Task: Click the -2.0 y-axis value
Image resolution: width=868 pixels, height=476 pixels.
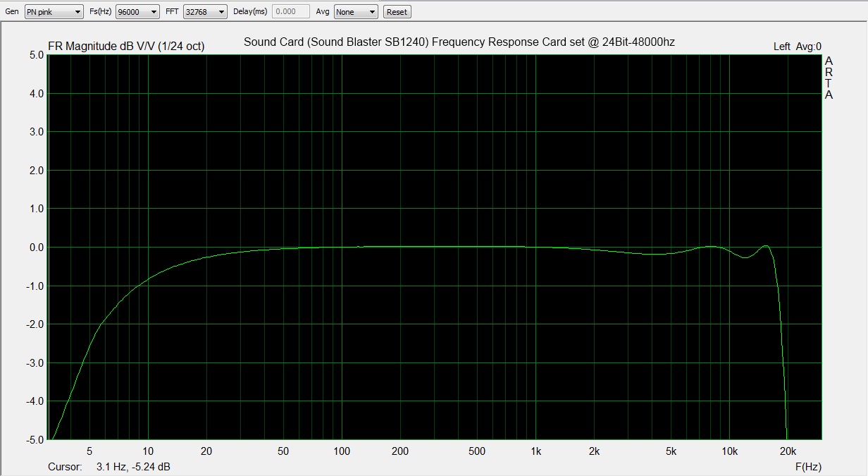Action: point(35,324)
